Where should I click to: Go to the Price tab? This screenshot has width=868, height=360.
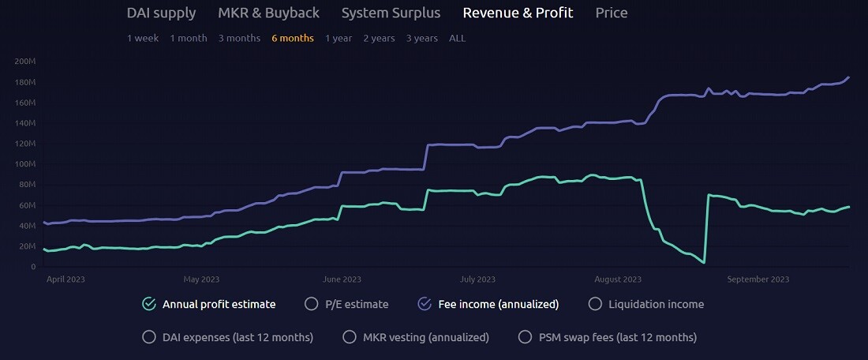point(612,13)
